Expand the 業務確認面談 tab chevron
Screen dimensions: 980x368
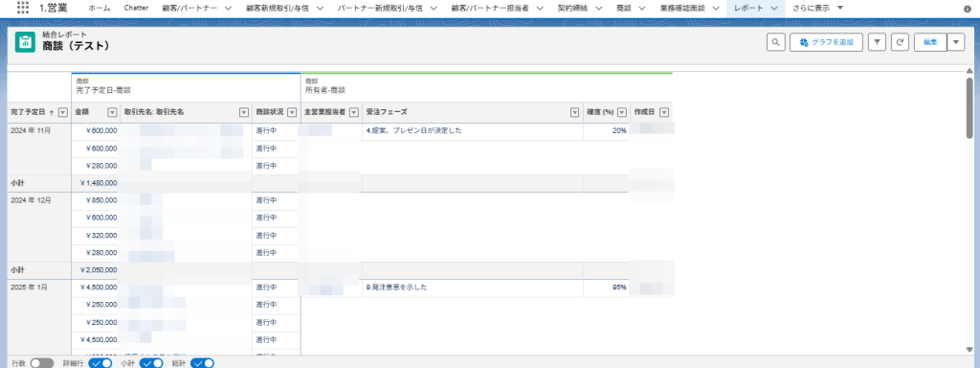pos(715,8)
